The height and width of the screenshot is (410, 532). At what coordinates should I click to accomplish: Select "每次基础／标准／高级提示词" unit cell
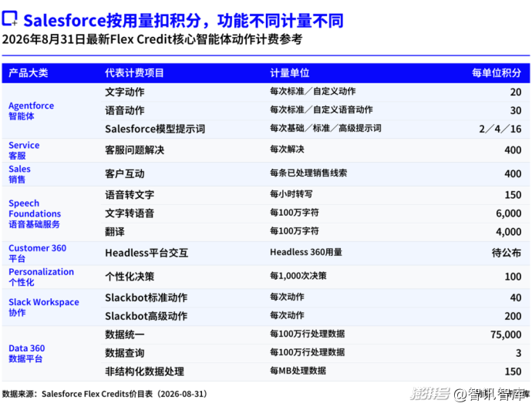coord(325,128)
